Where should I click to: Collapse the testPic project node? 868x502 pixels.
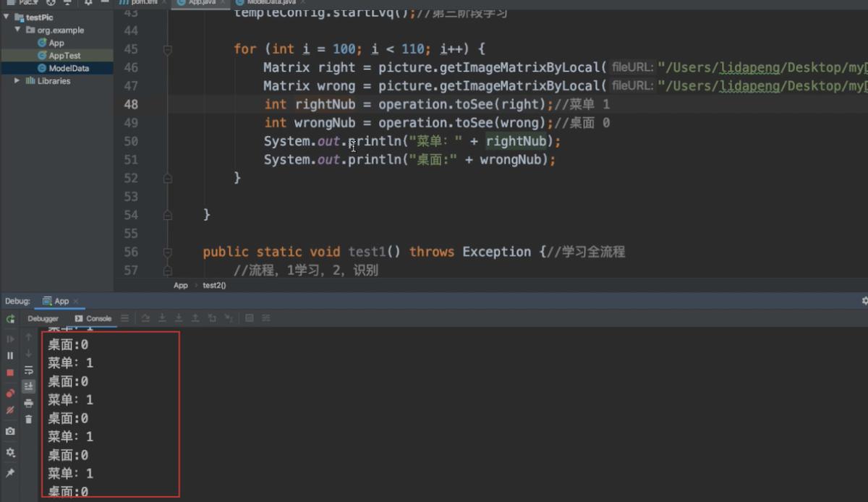point(6,17)
